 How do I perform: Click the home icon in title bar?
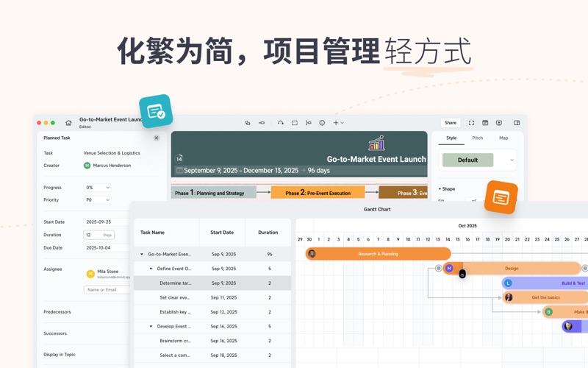pos(68,123)
